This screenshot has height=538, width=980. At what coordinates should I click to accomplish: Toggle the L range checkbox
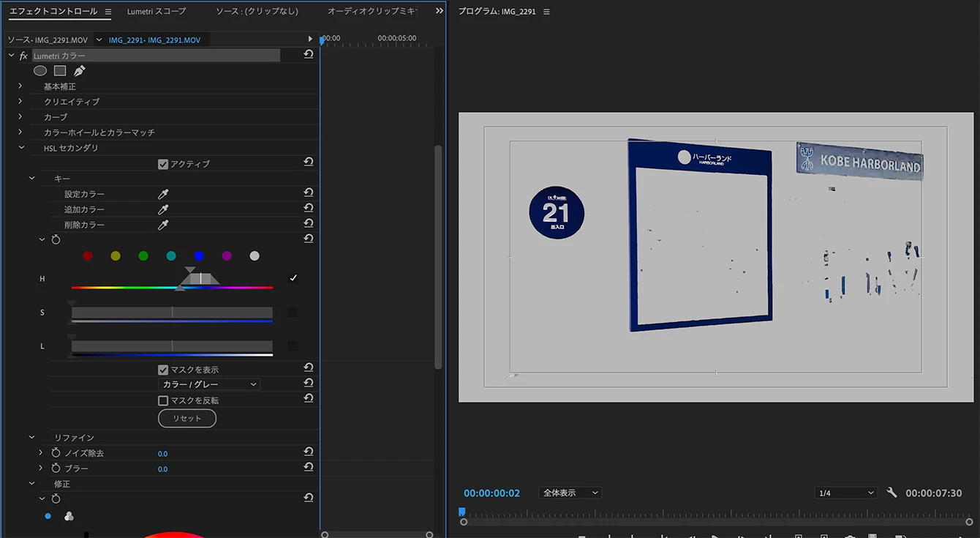click(293, 345)
